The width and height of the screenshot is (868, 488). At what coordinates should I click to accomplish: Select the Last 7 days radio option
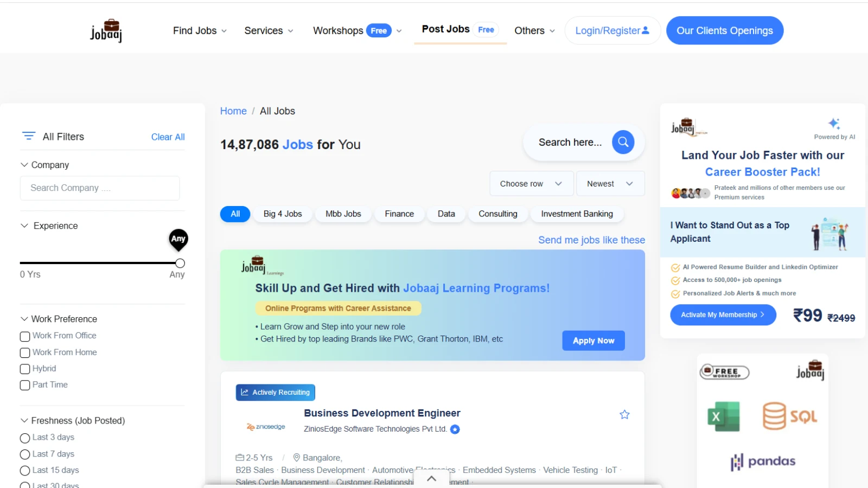(25, 454)
